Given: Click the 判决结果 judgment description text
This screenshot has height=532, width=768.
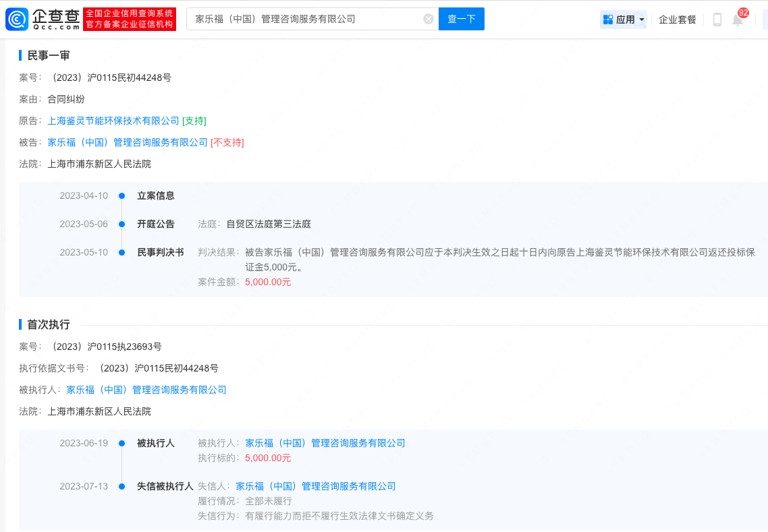Looking at the screenshot, I should (500, 260).
